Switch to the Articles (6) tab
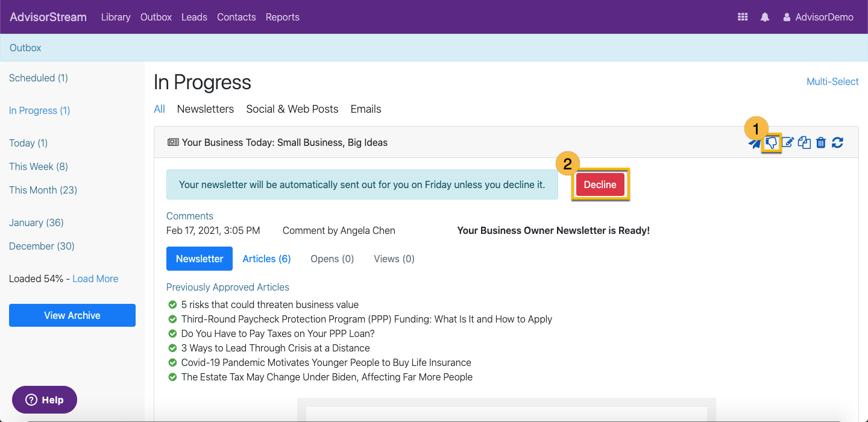Image resolution: width=868 pixels, height=422 pixels. tap(266, 259)
